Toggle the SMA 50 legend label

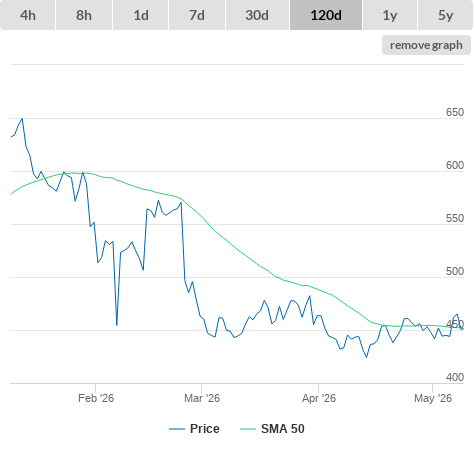(283, 429)
